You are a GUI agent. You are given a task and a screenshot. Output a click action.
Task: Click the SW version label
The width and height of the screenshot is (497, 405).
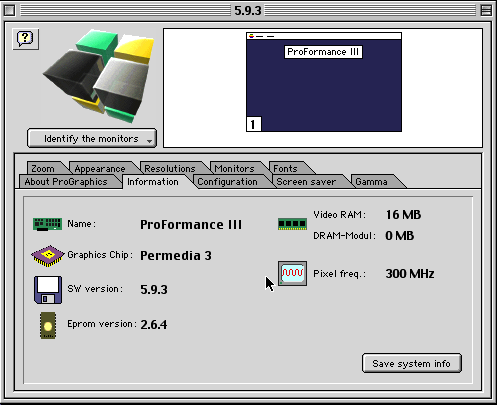tap(95, 289)
